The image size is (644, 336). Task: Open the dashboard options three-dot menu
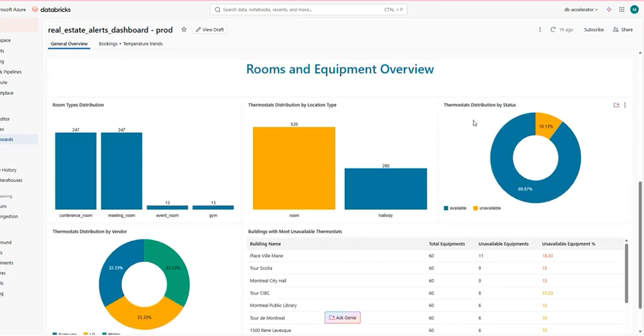540,29
